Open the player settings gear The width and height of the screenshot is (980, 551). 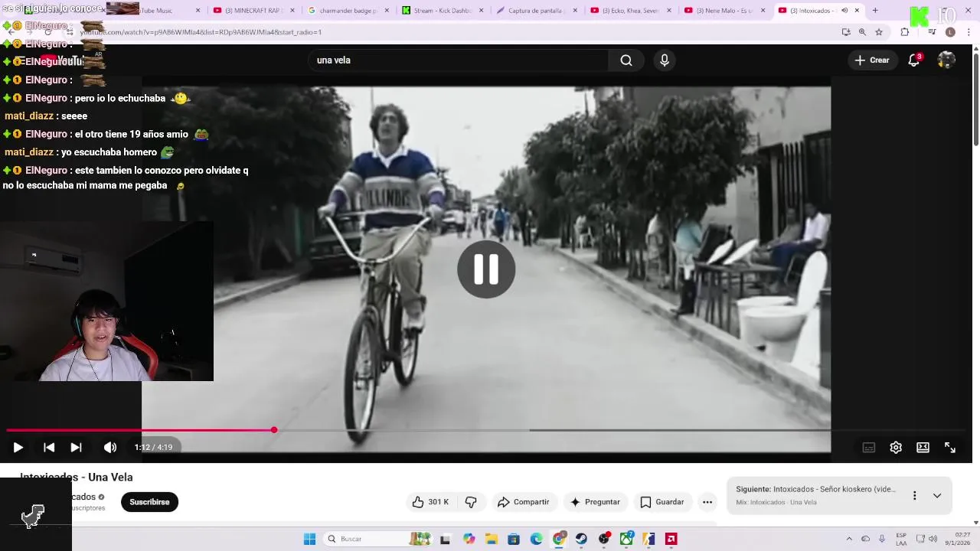point(896,448)
